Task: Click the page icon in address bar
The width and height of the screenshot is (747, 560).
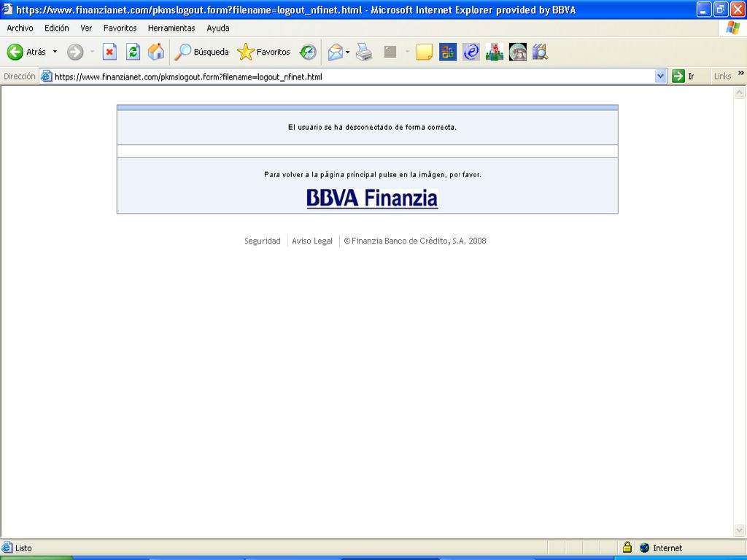Action: (46, 76)
